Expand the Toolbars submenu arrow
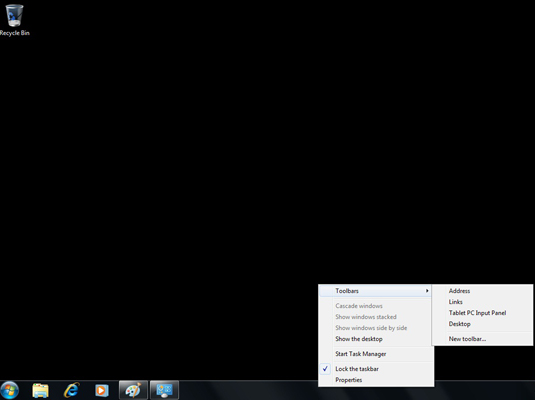This screenshot has height=400, width=535. (x=427, y=291)
